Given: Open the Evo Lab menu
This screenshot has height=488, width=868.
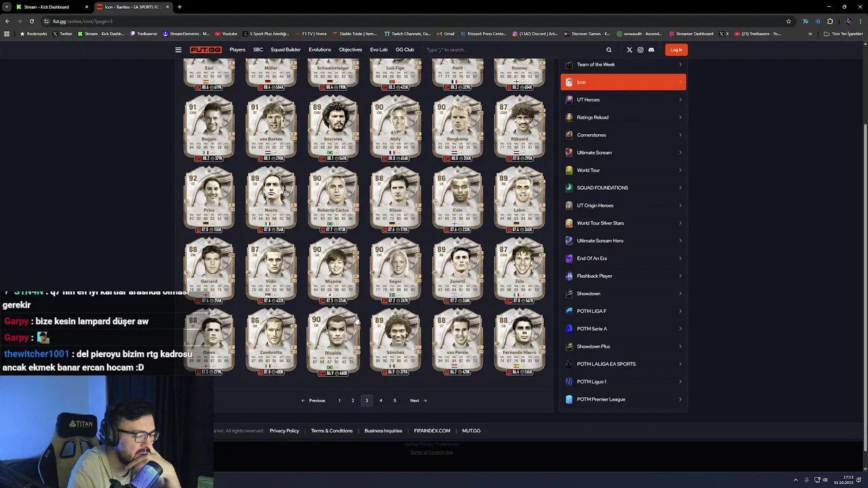Looking at the screenshot, I should [378, 49].
